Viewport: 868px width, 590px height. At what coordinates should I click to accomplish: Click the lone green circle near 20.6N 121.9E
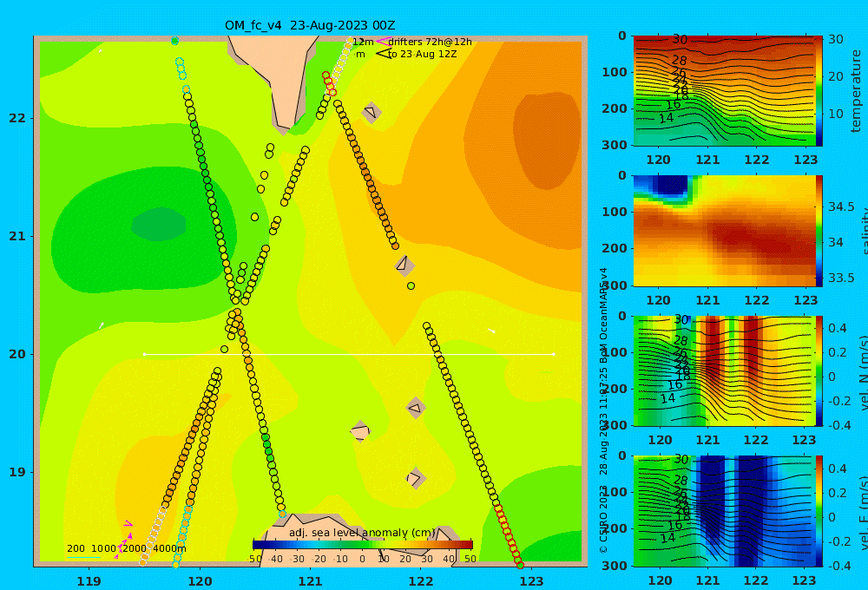coord(411,286)
